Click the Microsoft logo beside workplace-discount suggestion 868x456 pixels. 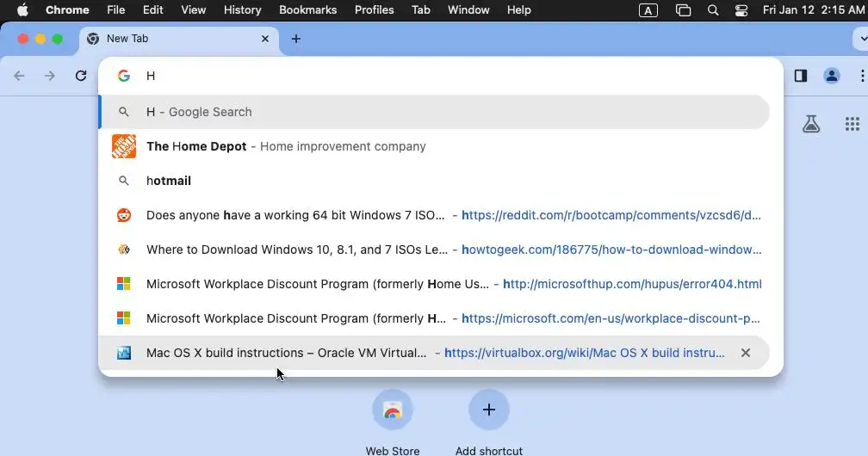[x=123, y=318]
